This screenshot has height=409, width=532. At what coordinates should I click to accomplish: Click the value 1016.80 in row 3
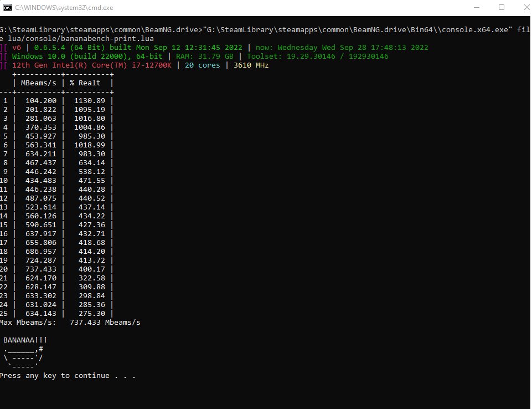pos(90,118)
